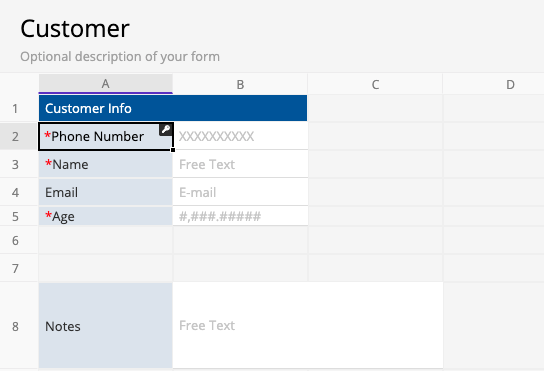Select column D header
This screenshot has height=371, width=544.
[x=510, y=84]
